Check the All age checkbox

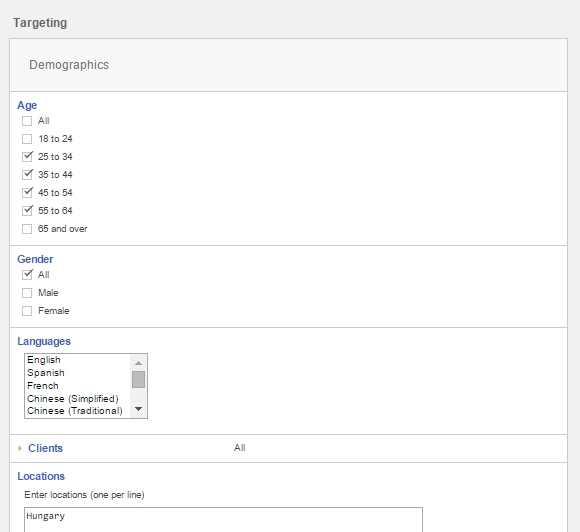[x=27, y=121]
